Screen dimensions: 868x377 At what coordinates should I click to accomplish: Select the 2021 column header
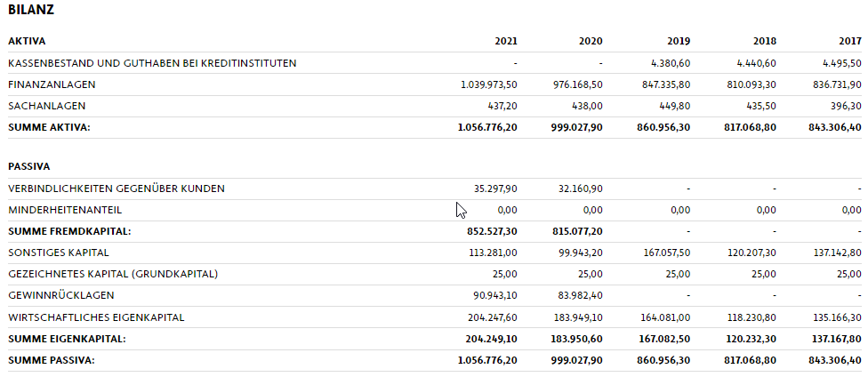[x=506, y=41]
